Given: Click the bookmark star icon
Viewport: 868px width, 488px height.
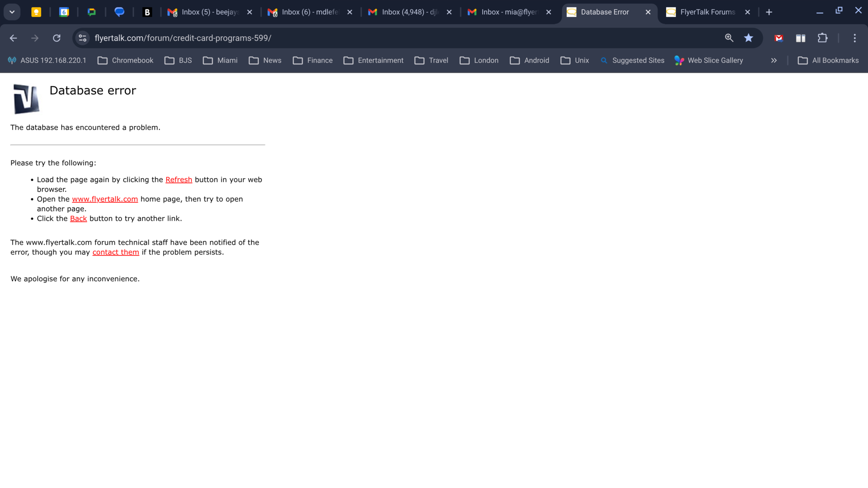Looking at the screenshot, I should point(749,38).
